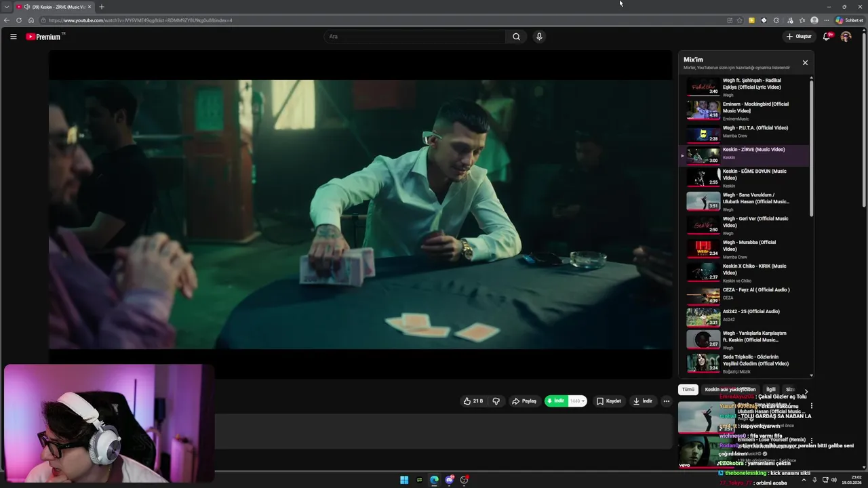The width and height of the screenshot is (868, 488).
Task: Open the notifications bell
Action: coord(827,37)
